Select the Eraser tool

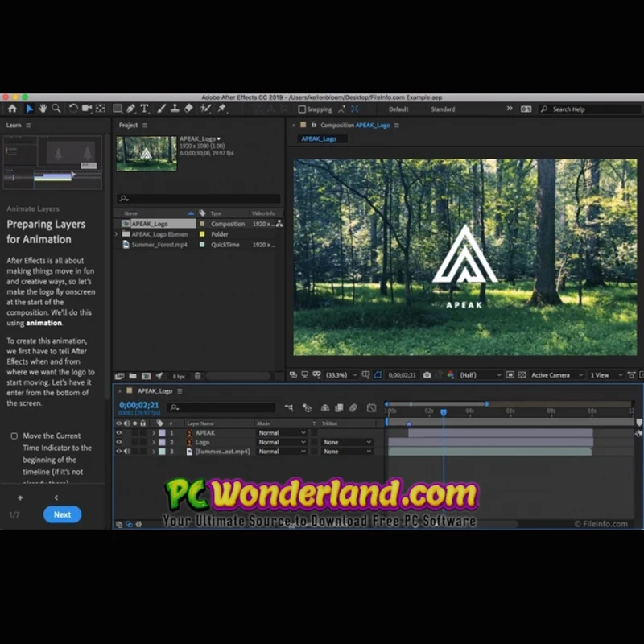pos(188,109)
